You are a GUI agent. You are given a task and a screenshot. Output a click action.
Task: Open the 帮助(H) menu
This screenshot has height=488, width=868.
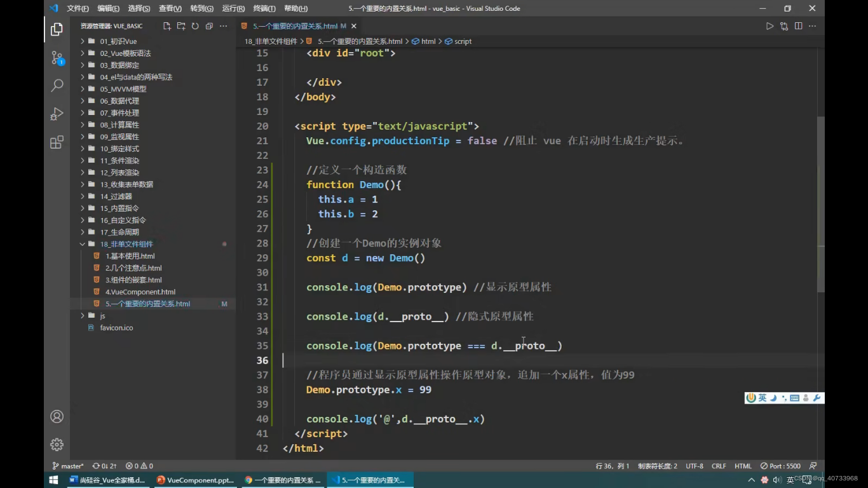(x=295, y=8)
